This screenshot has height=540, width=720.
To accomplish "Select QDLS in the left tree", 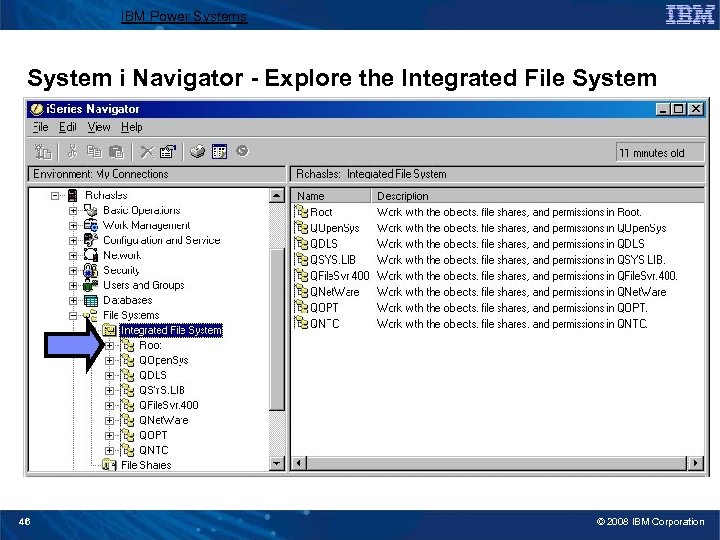I will (x=153, y=376).
